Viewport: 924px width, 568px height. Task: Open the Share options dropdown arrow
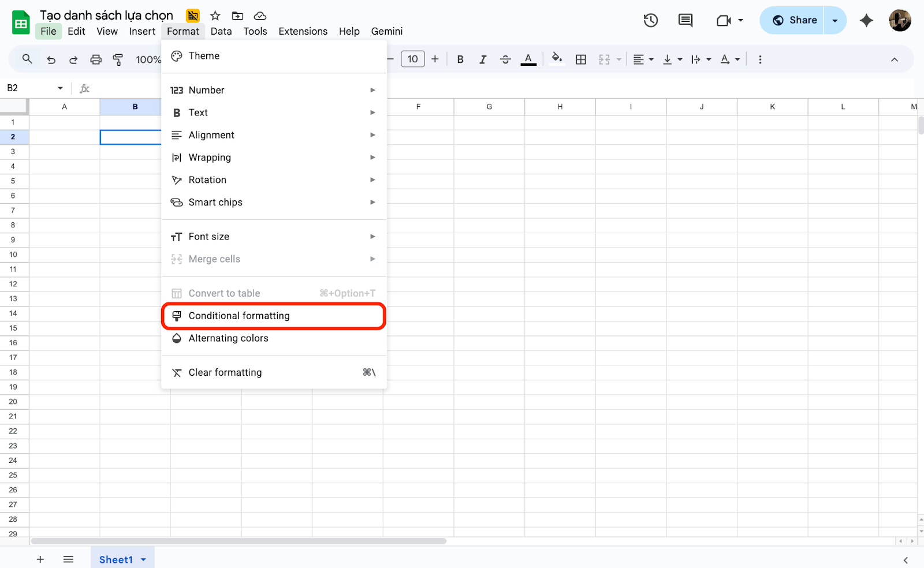(834, 20)
